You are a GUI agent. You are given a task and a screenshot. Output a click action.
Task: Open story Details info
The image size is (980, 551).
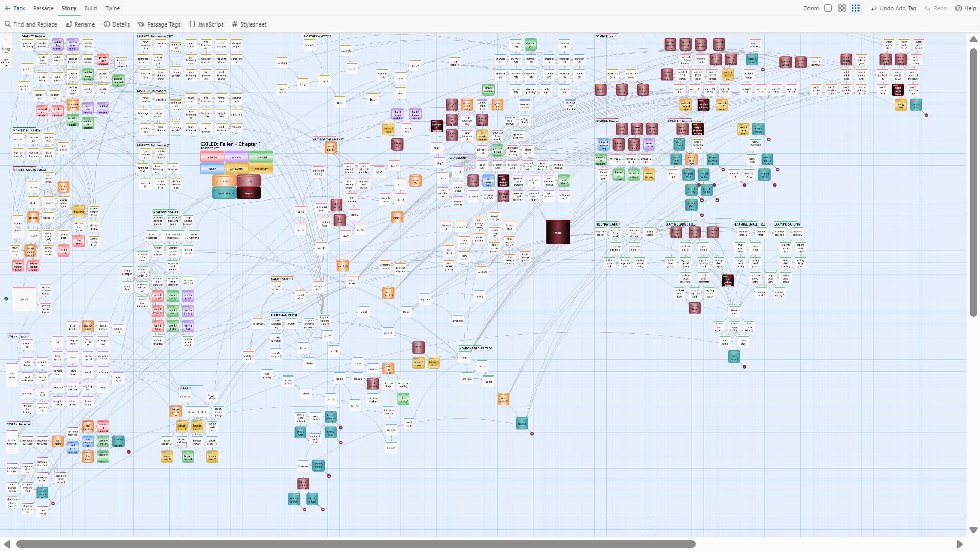116,24
